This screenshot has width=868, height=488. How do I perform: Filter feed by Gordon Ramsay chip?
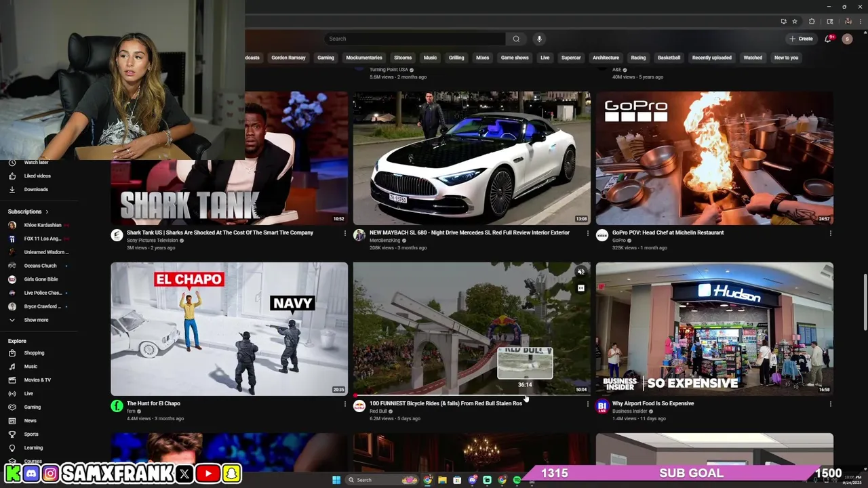(288, 58)
